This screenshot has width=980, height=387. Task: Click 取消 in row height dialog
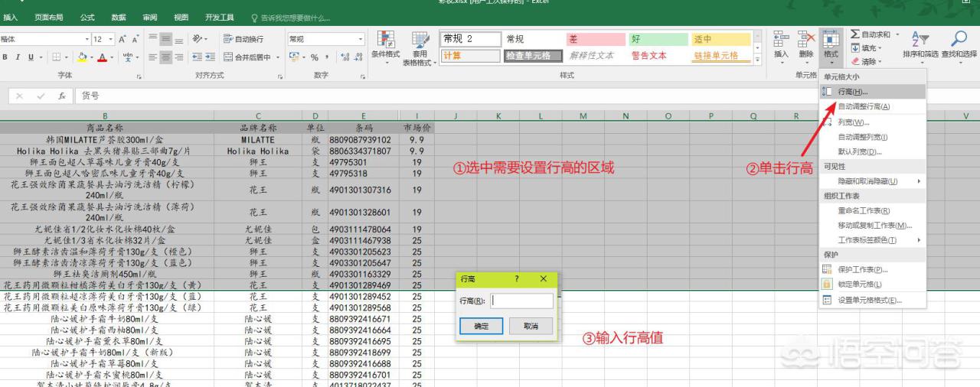[531, 326]
